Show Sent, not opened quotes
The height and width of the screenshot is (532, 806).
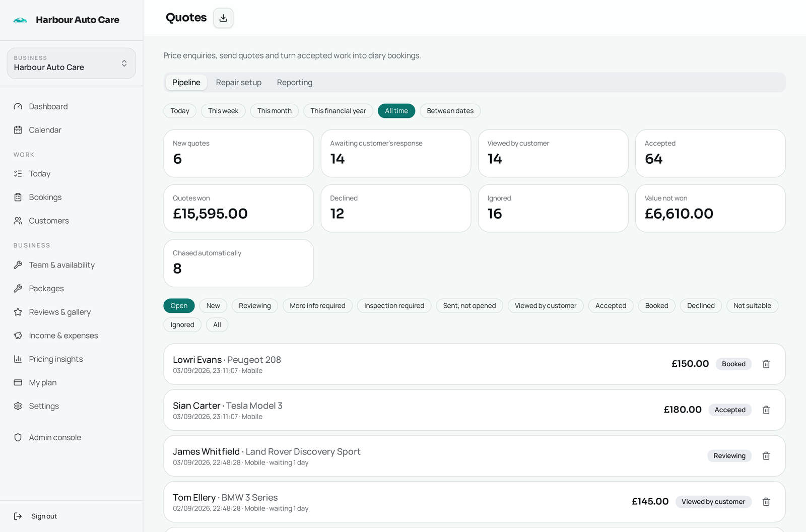click(x=469, y=306)
